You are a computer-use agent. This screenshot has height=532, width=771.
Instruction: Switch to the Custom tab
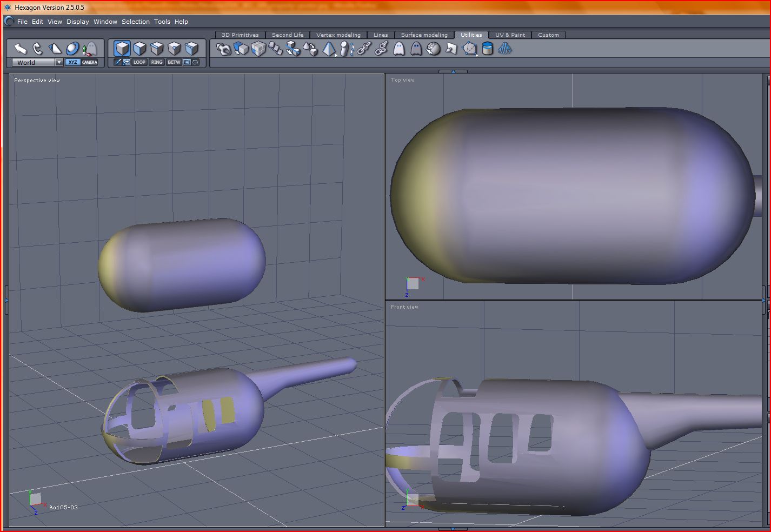tap(548, 35)
